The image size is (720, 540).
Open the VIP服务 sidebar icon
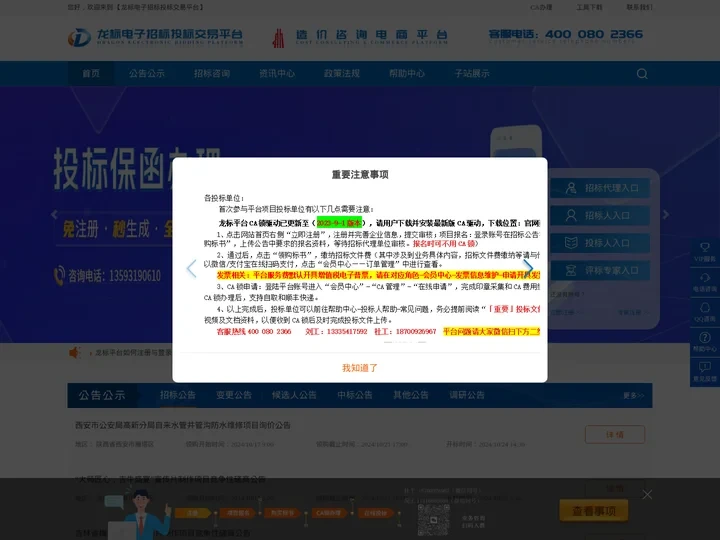pos(705,252)
